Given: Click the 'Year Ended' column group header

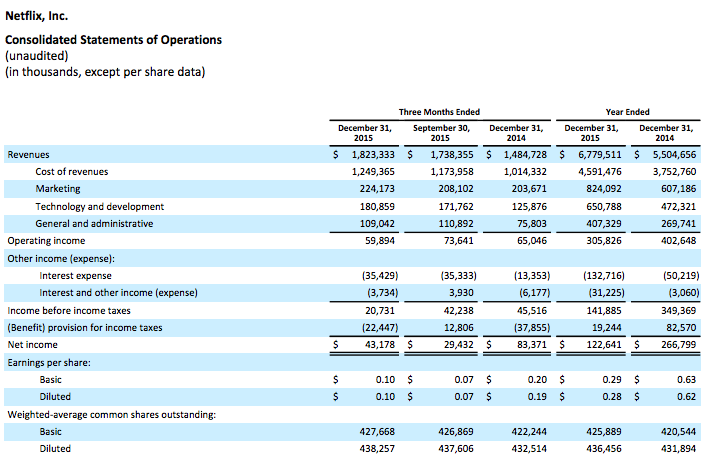Looking at the screenshot, I should [627, 112].
